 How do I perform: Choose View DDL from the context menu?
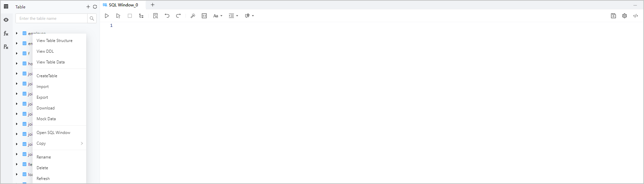pos(45,51)
